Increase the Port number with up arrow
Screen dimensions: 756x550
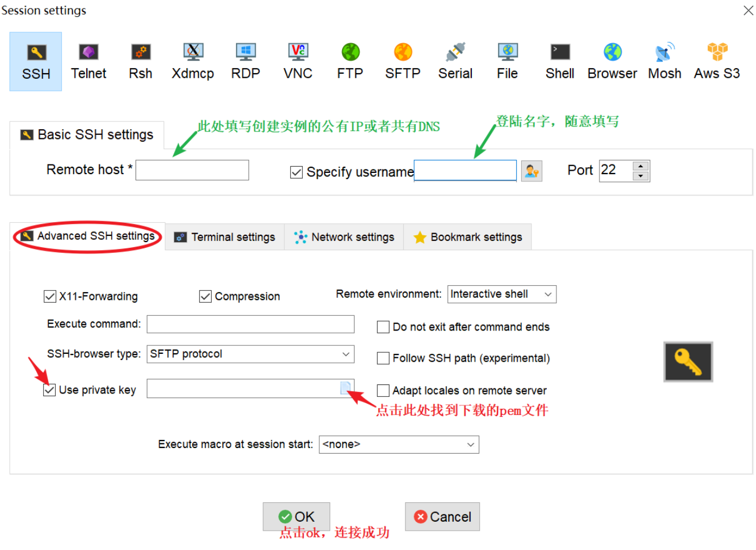[641, 166]
